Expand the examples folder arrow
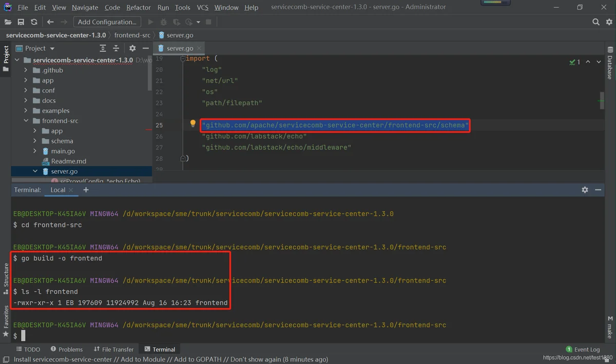Screen dimensions: 616x364 click(x=26, y=111)
